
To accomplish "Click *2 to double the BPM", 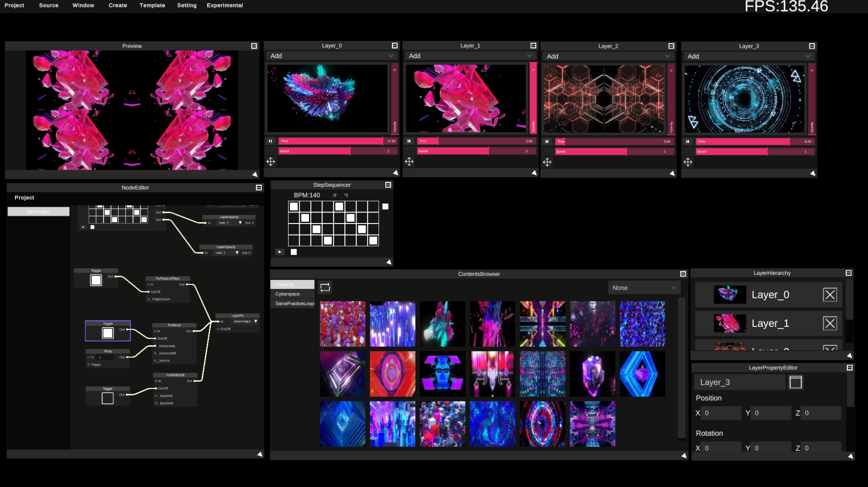I will [346, 195].
